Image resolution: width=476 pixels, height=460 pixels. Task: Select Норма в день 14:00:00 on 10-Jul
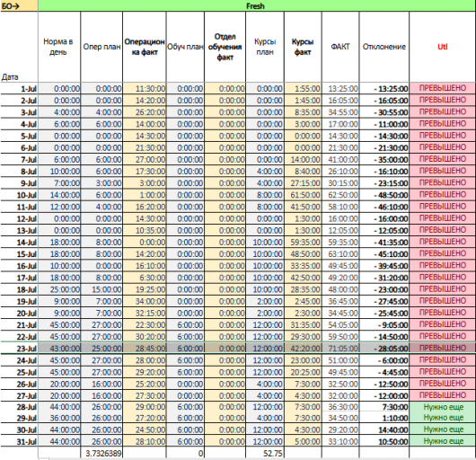(59, 195)
